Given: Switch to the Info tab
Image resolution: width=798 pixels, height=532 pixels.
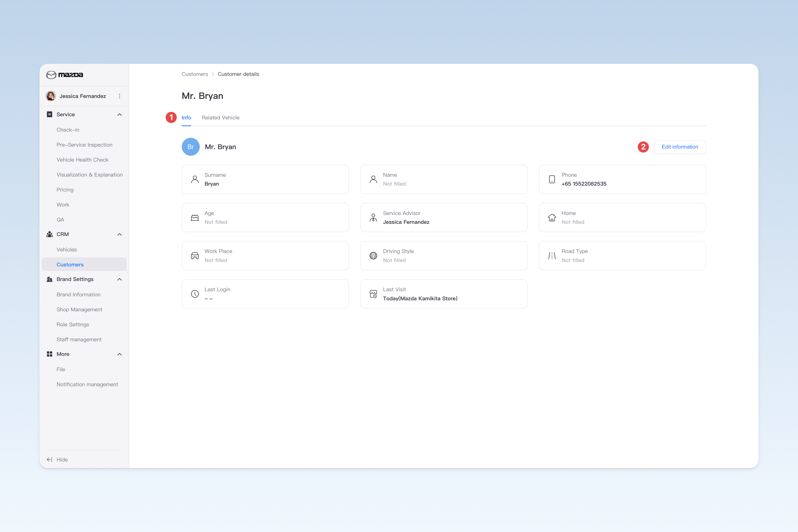Looking at the screenshot, I should (x=186, y=117).
